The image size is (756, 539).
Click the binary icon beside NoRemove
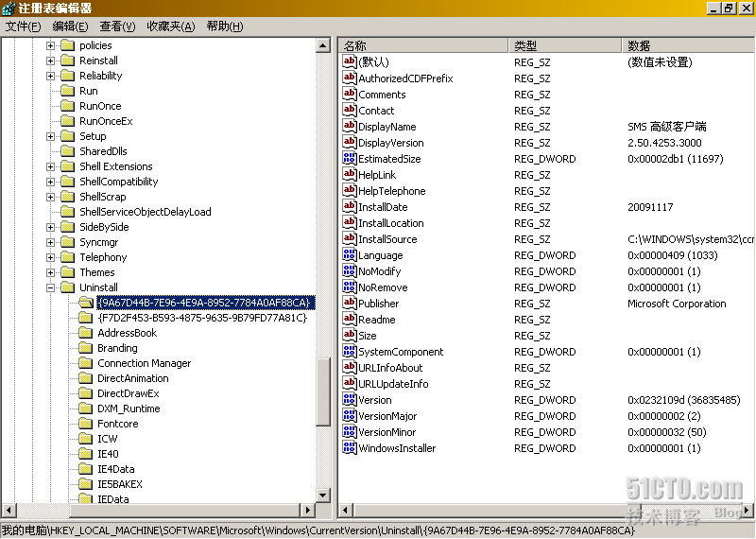(x=349, y=287)
